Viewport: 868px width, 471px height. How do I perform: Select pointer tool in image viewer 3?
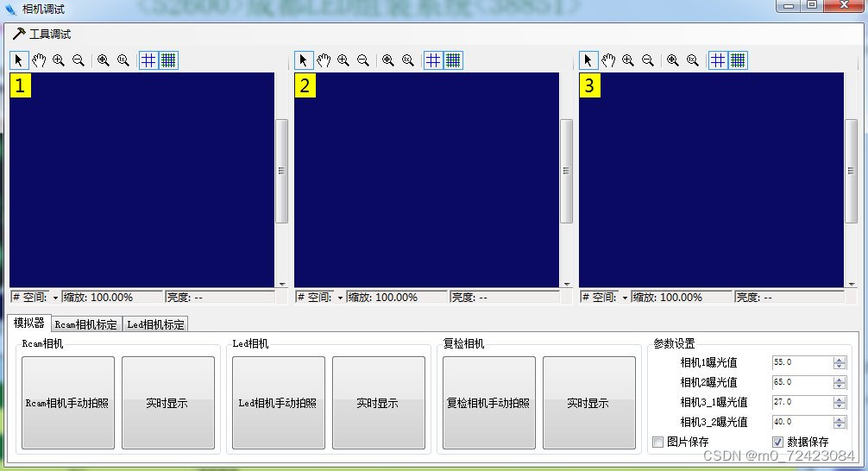tap(588, 60)
